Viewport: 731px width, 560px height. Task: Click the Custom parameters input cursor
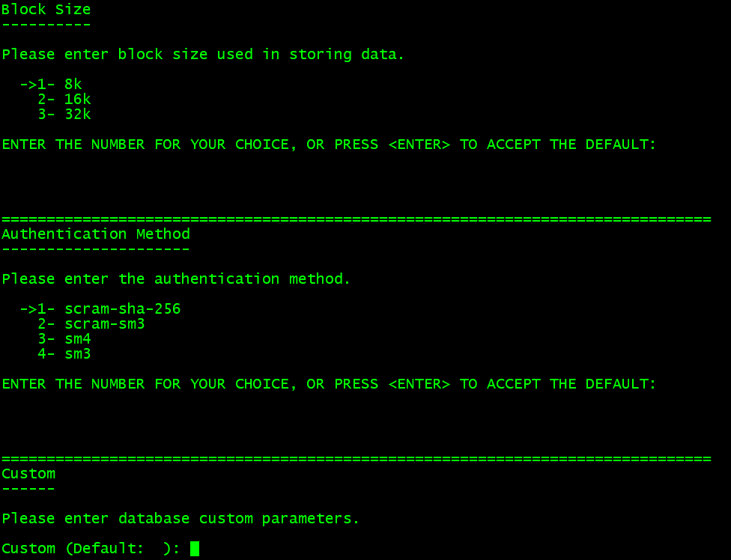[195, 548]
